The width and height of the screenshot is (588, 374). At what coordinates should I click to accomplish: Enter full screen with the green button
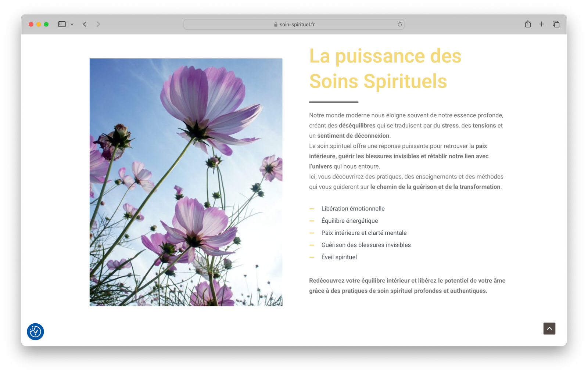(x=46, y=24)
